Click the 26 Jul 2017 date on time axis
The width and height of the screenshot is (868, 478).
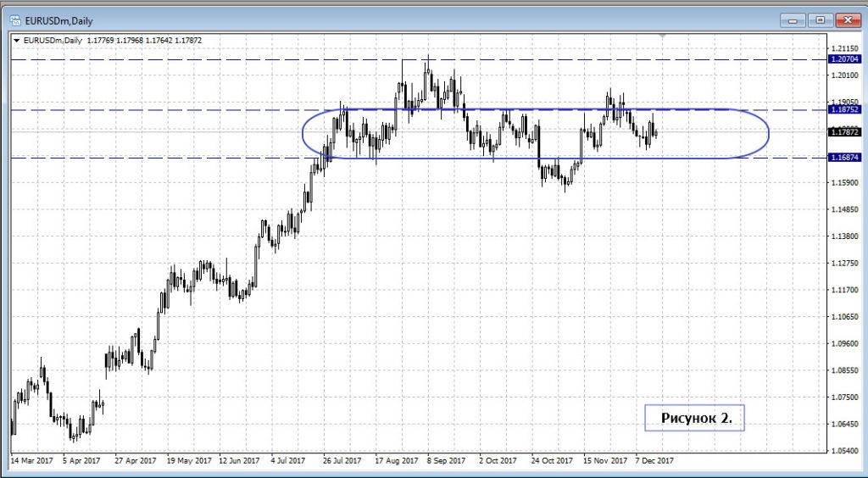coord(343,461)
